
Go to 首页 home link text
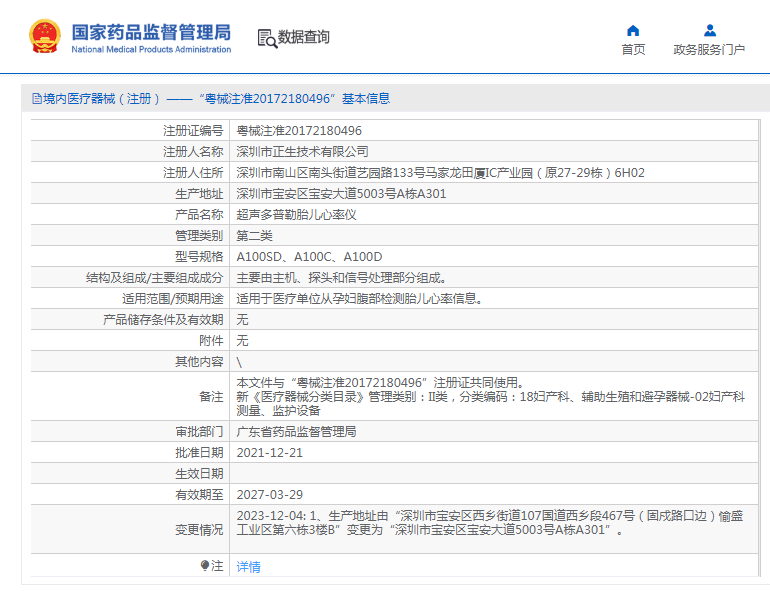coord(633,50)
